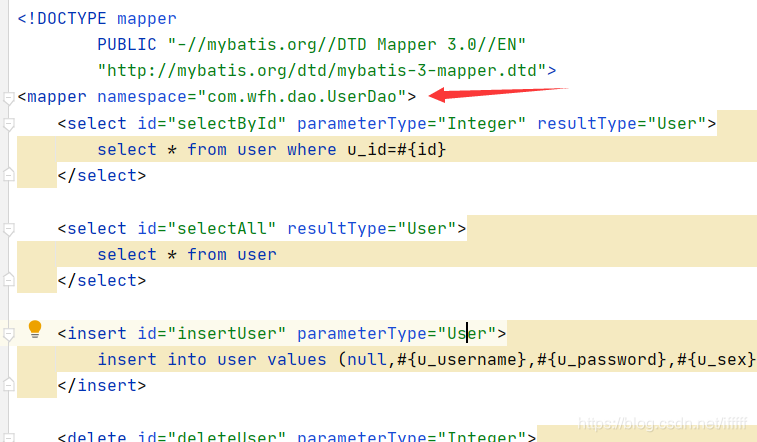The height and width of the screenshot is (442, 757).
Task: Click fold end marker beside first </select>
Action: click(x=8, y=174)
